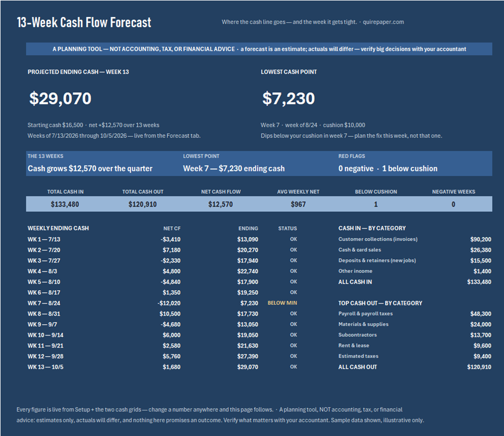Click the planning tool disclaimer banner

[x=259, y=49]
